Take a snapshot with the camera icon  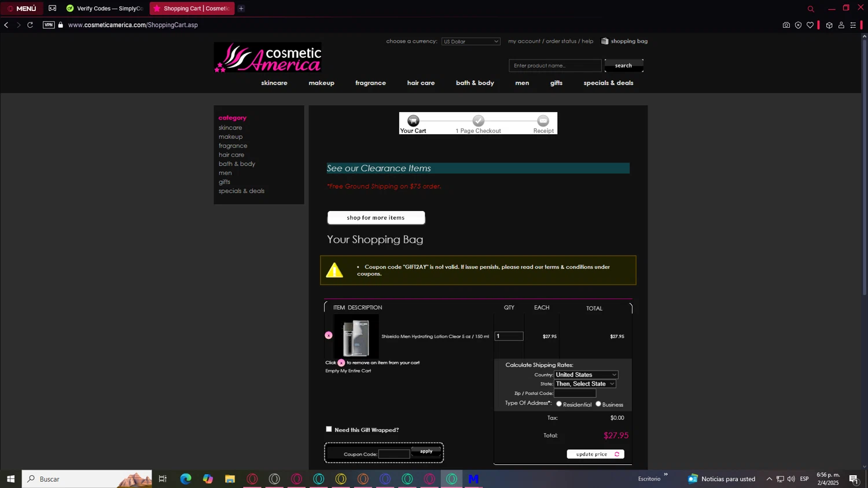[786, 25]
